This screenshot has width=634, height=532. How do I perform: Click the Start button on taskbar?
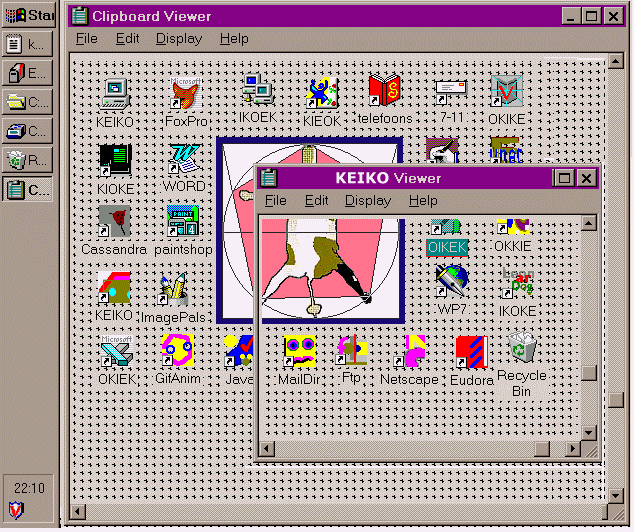coord(29,15)
